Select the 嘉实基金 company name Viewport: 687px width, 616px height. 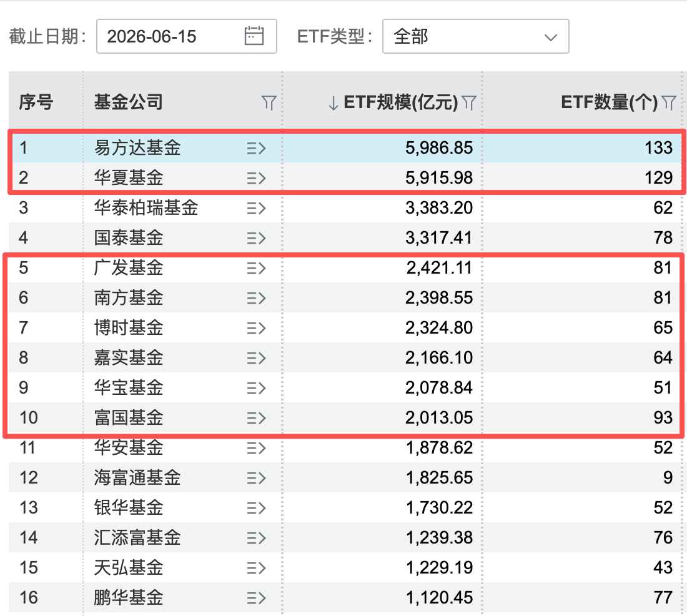[129, 358]
